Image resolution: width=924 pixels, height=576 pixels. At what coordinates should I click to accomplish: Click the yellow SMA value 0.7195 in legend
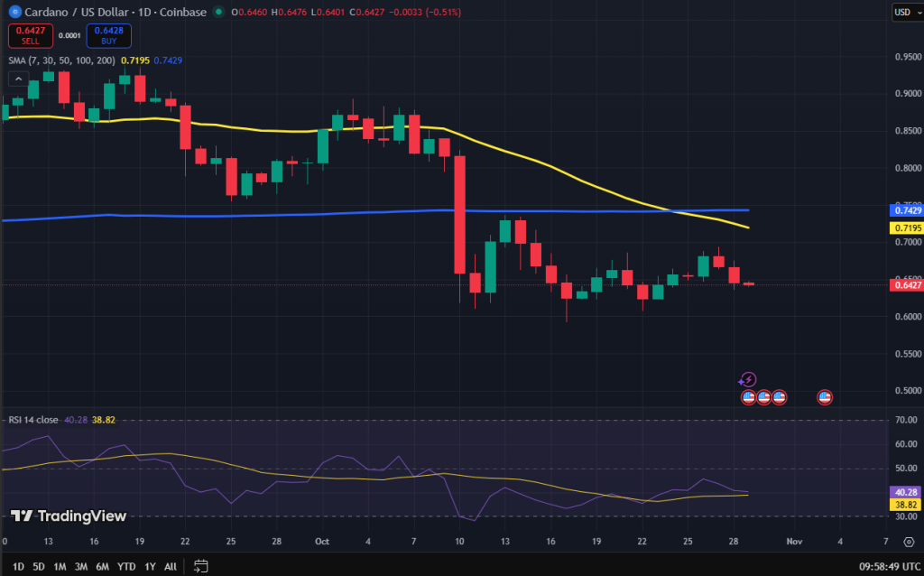[x=134, y=60]
